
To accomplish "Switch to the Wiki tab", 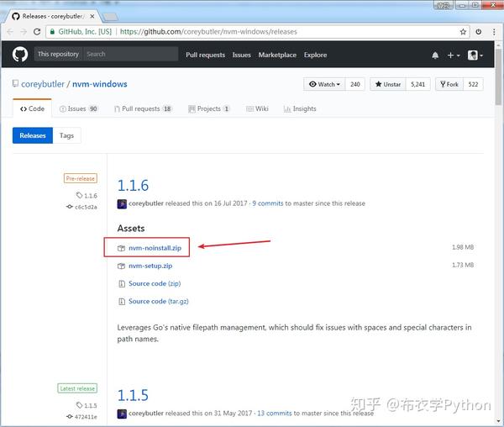I will 257,108.
